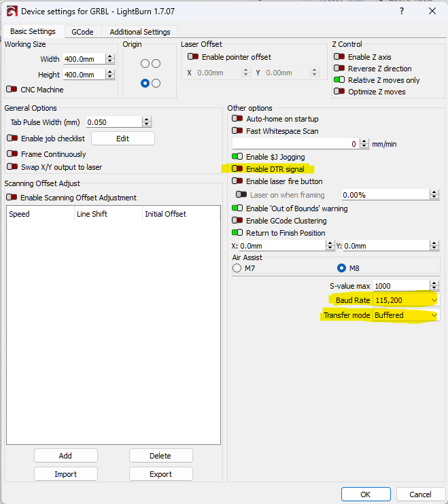
Task: Toggle Enable Z axis switch
Action: pos(339,56)
